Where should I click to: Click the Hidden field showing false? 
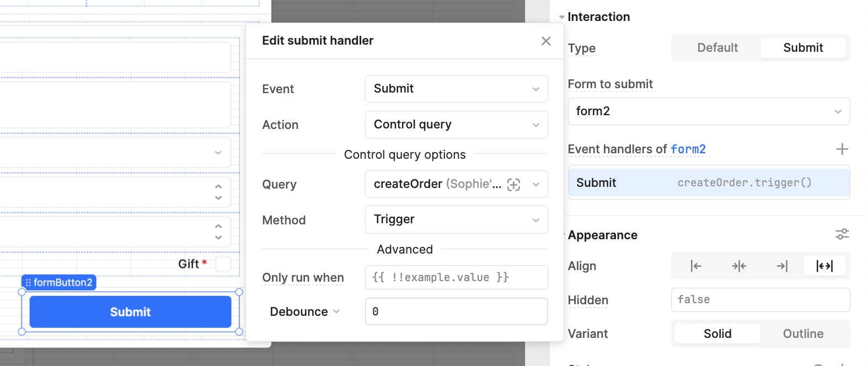(760, 300)
